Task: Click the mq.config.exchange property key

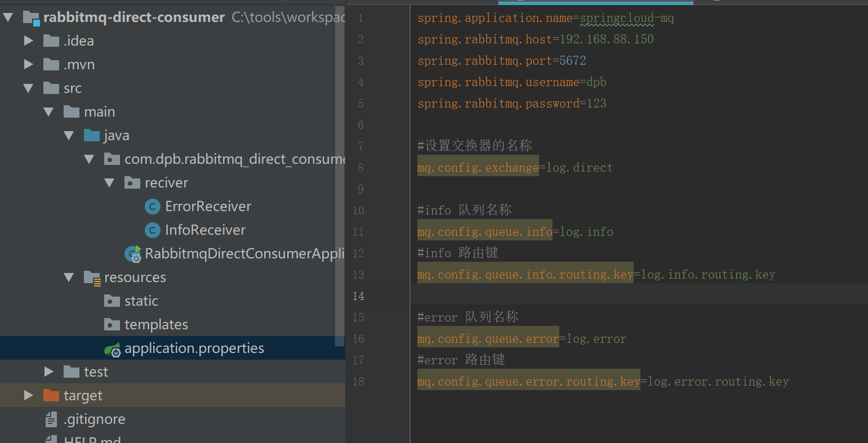Action: (478, 168)
